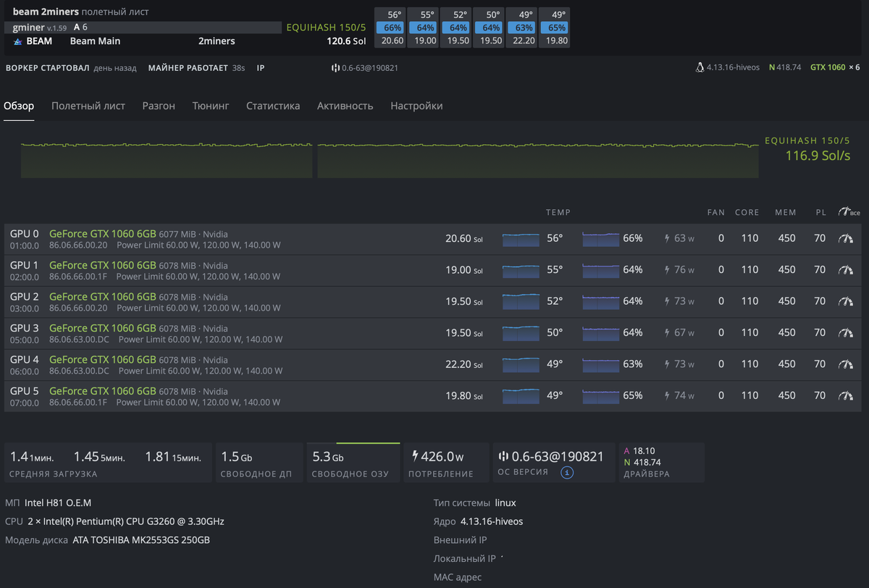Click GeForce GTX 1060 6GB name for GPU 0
This screenshot has height=588, width=869.
(x=103, y=234)
